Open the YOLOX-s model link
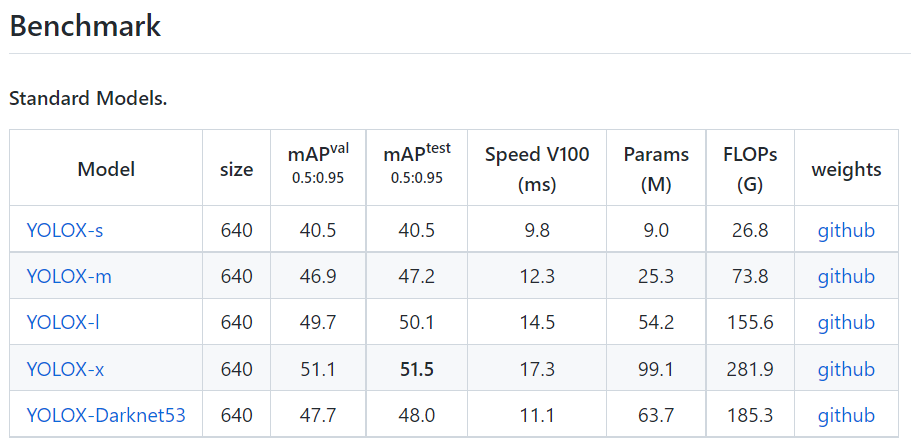Screen dimensions: 911x442 click(65, 231)
